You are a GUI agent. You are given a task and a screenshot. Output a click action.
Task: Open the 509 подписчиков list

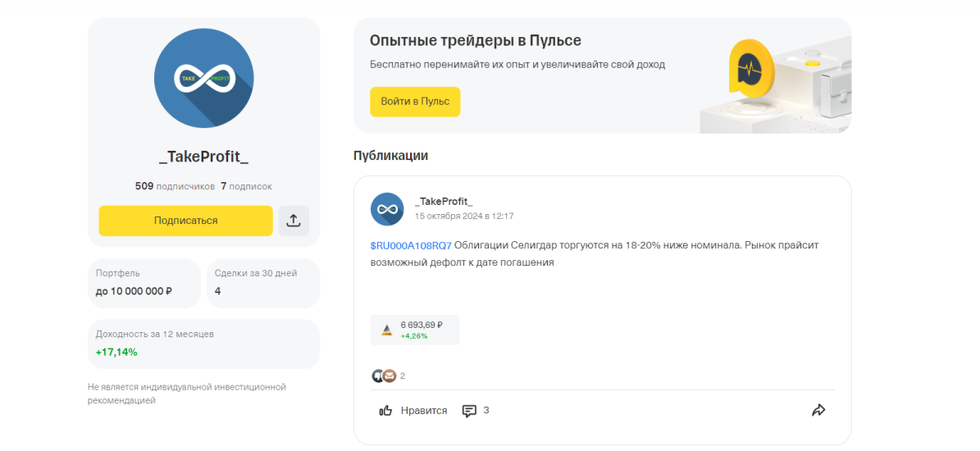pyautogui.click(x=175, y=186)
